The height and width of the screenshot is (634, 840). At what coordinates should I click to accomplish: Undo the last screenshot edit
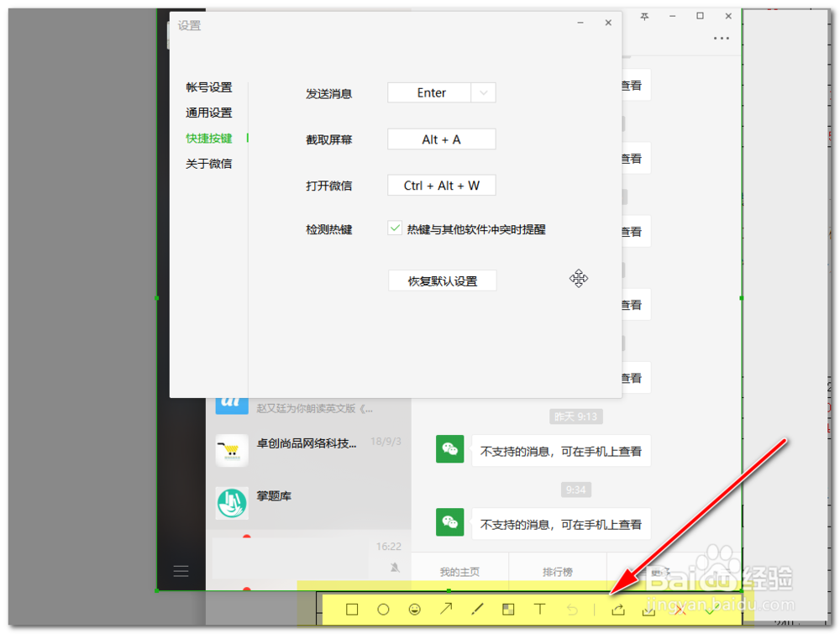click(571, 610)
